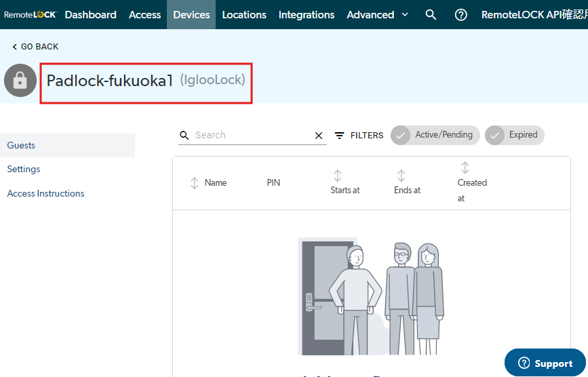Click the guest search magnifier icon
This screenshot has width=588, height=377.
click(x=184, y=136)
